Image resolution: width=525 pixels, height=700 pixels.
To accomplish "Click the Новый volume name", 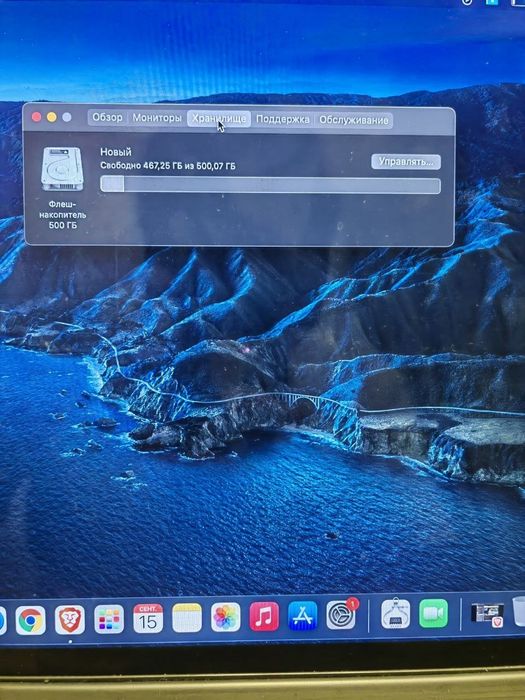I will pyautogui.click(x=116, y=152).
